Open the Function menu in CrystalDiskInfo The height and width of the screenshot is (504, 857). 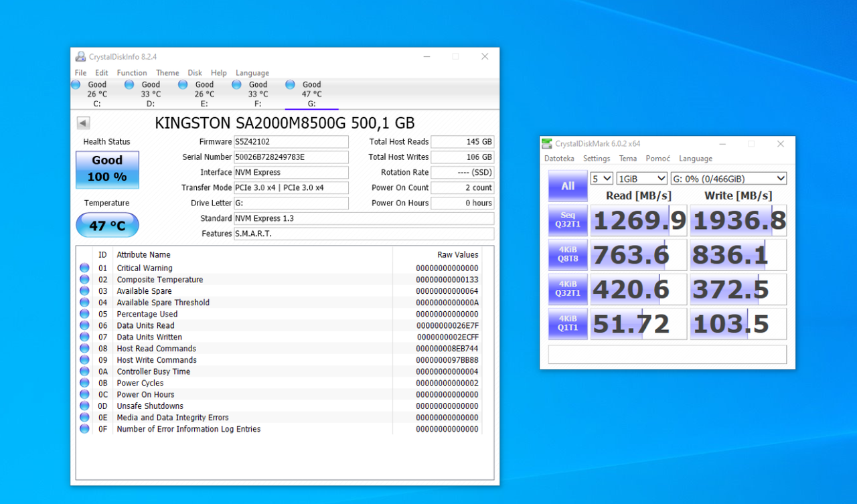click(x=132, y=73)
